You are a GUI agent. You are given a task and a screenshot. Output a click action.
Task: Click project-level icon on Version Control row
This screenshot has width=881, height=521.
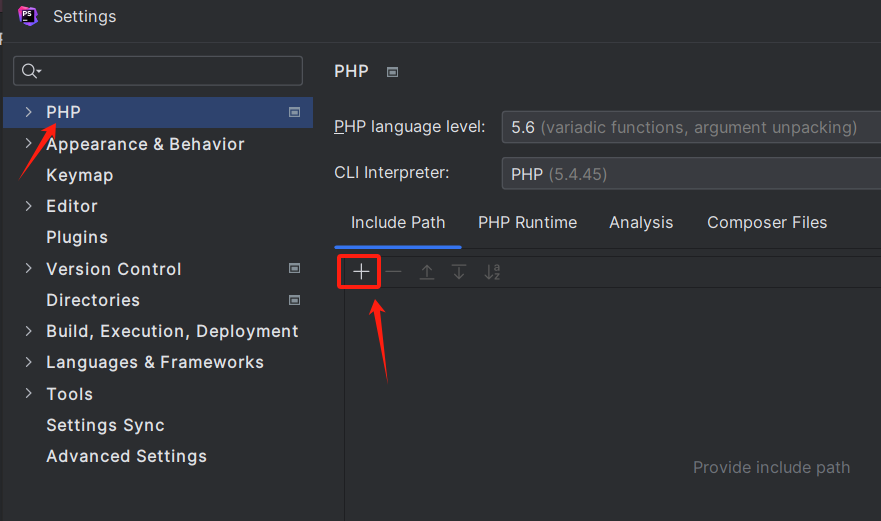[294, 269]
